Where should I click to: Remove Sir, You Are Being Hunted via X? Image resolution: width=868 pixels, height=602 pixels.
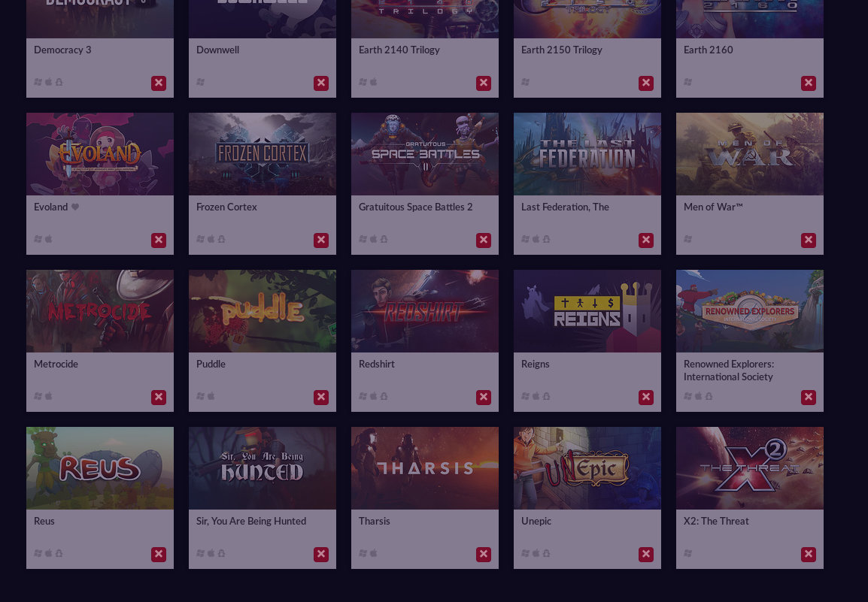point(321,555)
